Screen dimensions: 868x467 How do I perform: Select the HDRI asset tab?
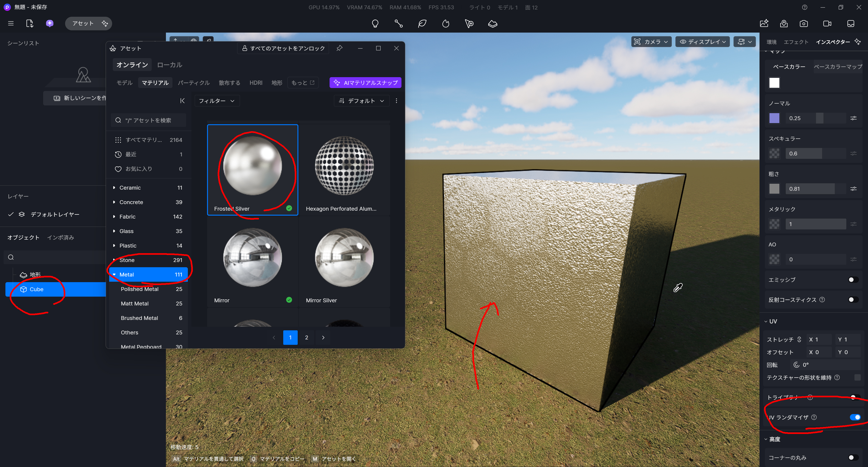point(256,83)
